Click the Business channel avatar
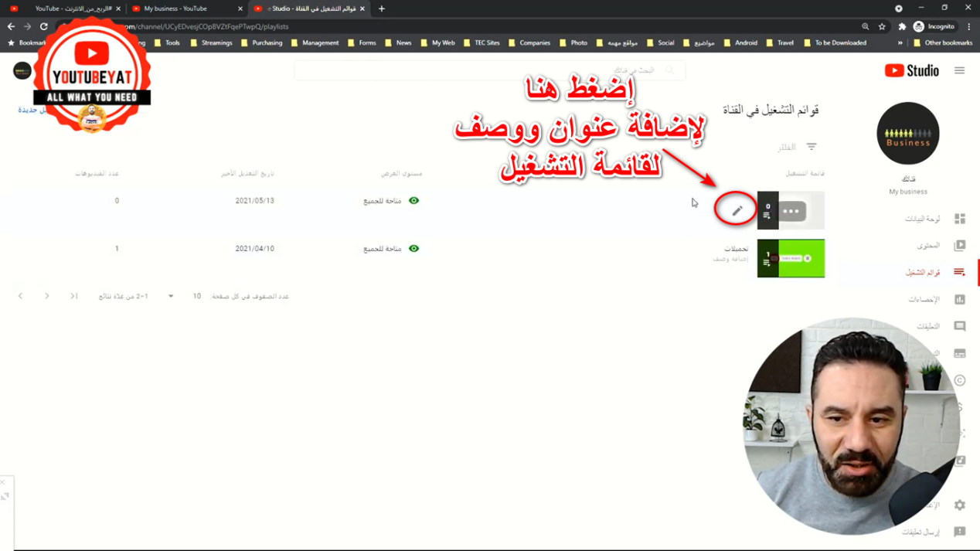This screenshot has width=980, height=551. [x=907, y=134]
